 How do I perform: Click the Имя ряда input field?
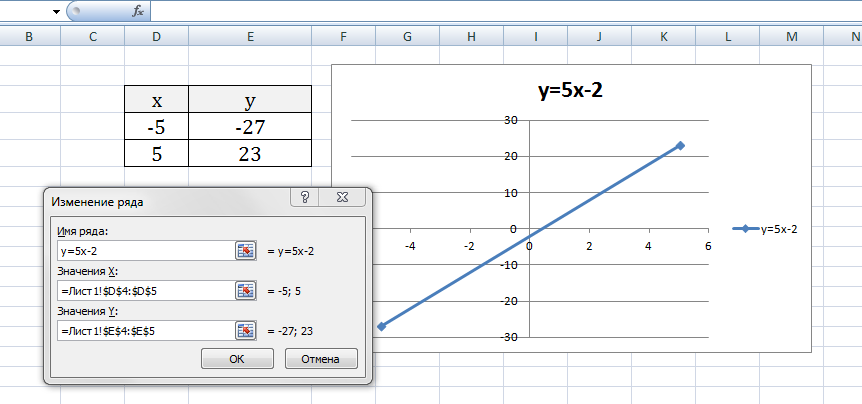(144, 251)
